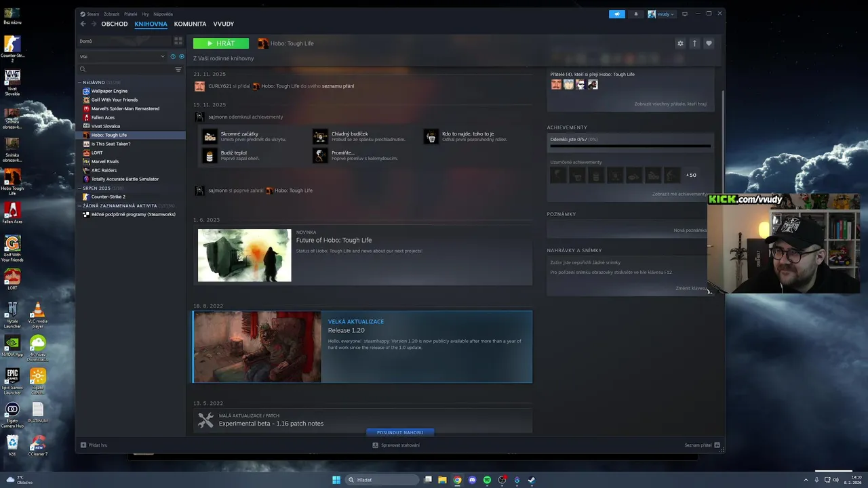Click the green HRÁT play button

pos(221,43)
